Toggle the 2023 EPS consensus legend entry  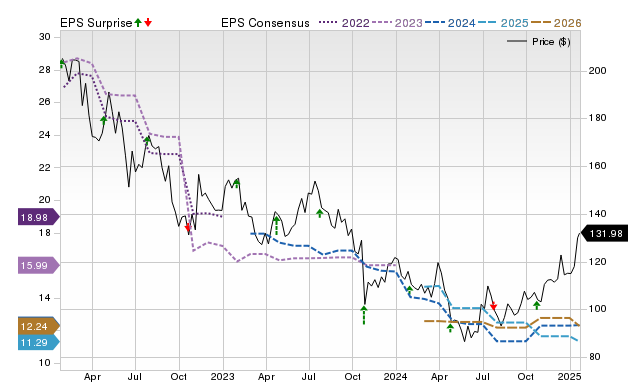(x=397, y=23)
